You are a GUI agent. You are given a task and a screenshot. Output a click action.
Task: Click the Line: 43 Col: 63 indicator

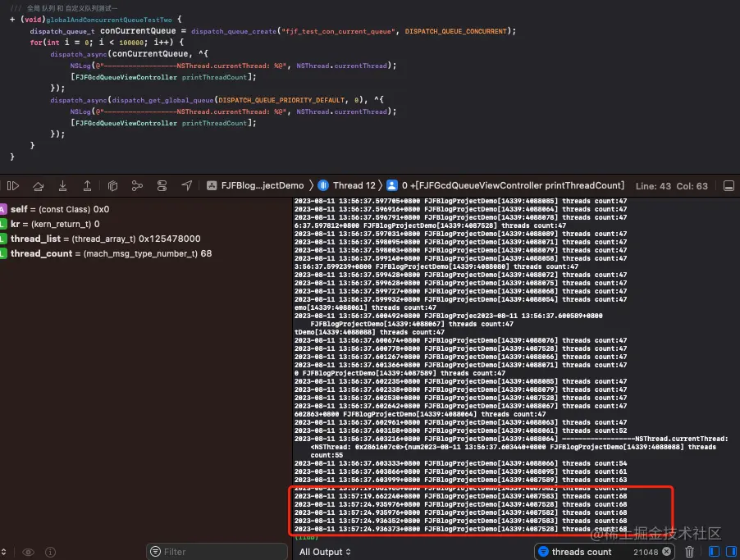click(672, 186)
